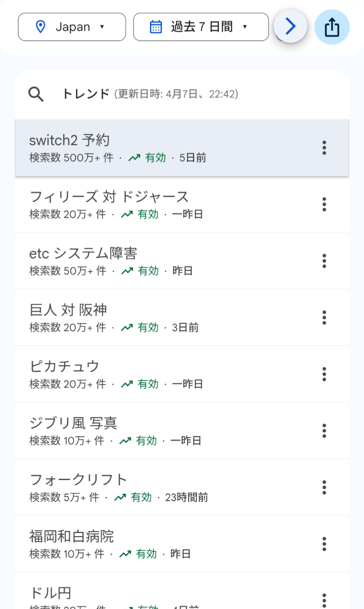Open more options for フィリーズ 対 ドジャース
Viewport: 364px width, 609px height.
coord(324,204)
